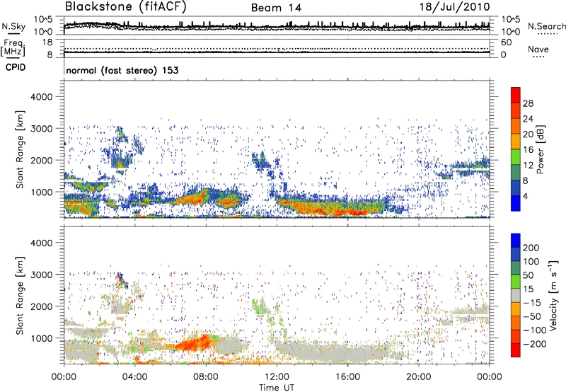The width and height of the screenshot is (566, 392).
Task: Click the '4' value on the Power color bar
Action: tap(526, 196)
